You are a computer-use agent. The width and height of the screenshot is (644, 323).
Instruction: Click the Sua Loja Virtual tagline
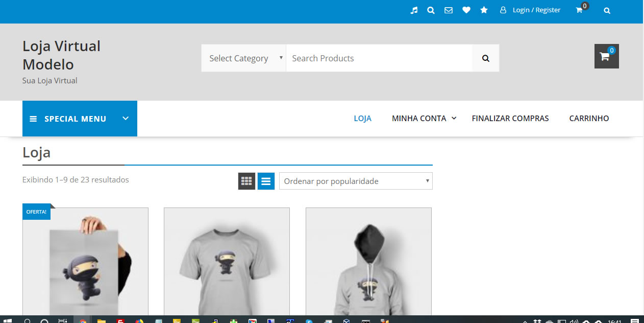pos(50,81)
